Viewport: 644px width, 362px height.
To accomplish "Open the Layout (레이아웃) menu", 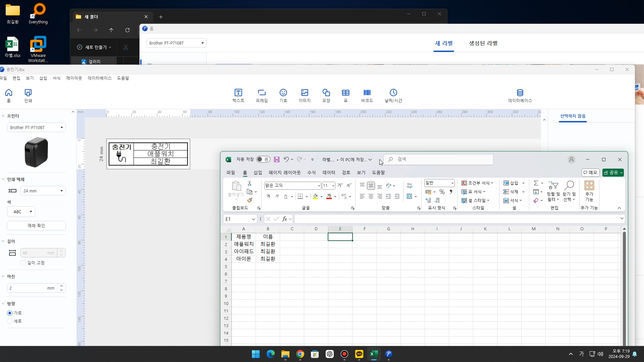I will [74, 78].
